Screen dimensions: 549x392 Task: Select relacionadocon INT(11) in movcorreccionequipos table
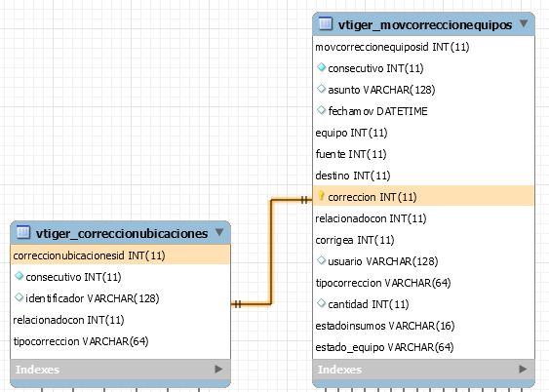(x=423, y=218)
